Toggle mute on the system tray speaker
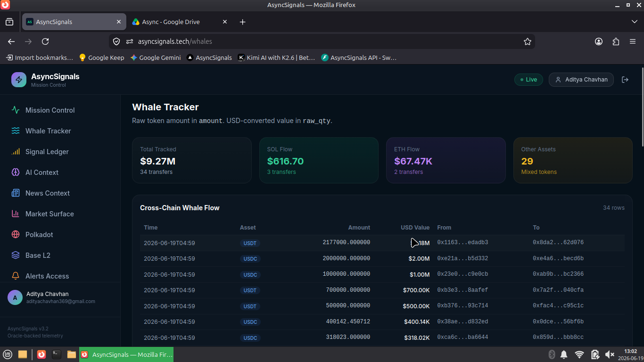The height and width of the screenshot is (362, 644). pos(610,354)
